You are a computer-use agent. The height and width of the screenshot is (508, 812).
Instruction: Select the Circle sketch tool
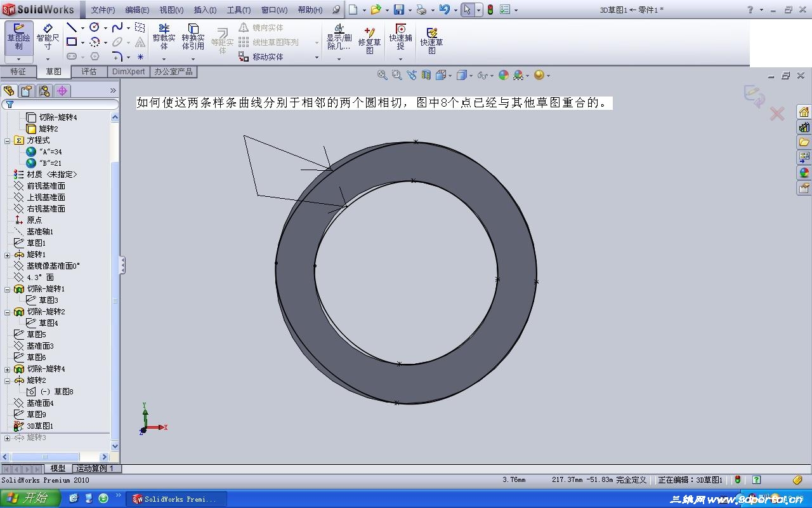(x=95, y=27)
